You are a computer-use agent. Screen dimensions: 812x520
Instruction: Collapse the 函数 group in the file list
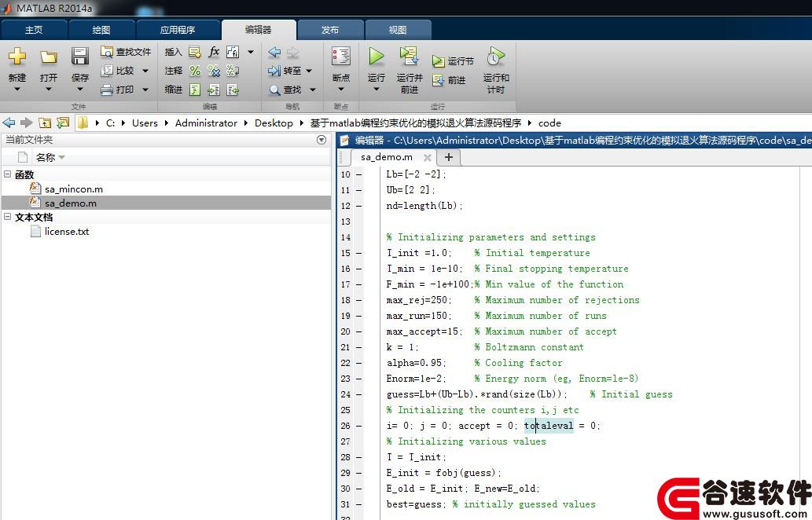coord(8,174)
